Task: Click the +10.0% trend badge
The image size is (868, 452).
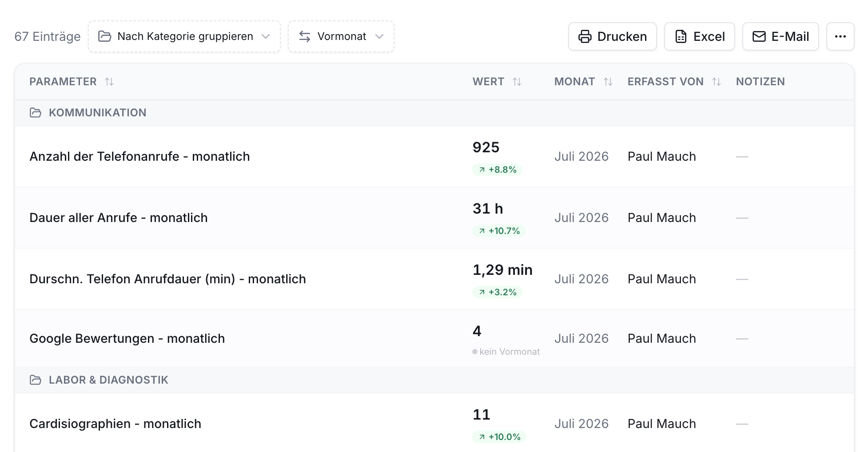Action: (499, 437)
